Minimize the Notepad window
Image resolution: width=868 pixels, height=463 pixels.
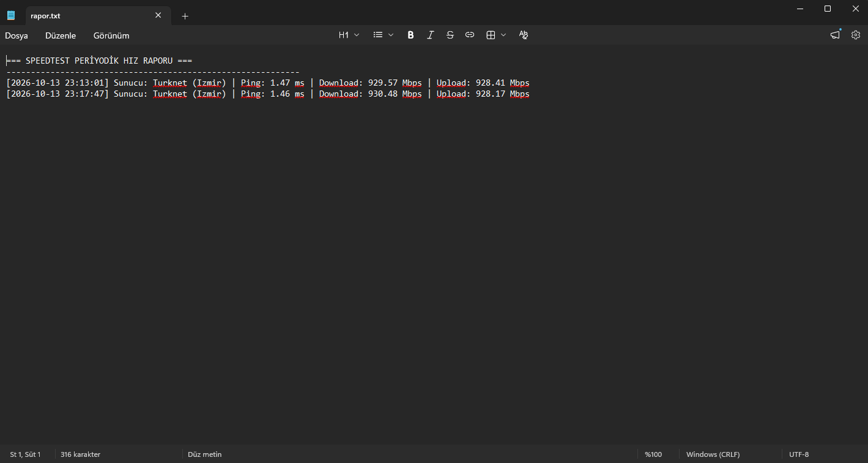pyautogui.click(x=800, y=9)
